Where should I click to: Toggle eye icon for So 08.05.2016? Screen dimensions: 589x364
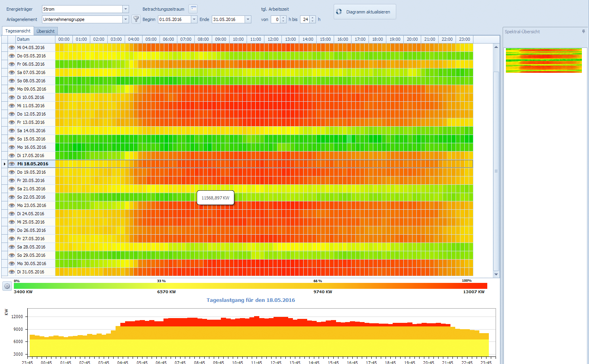[x=12, y=81]
